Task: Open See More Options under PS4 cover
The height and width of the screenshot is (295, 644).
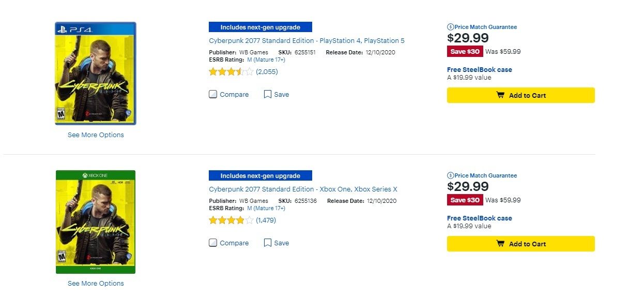Action: click(96, 135)
